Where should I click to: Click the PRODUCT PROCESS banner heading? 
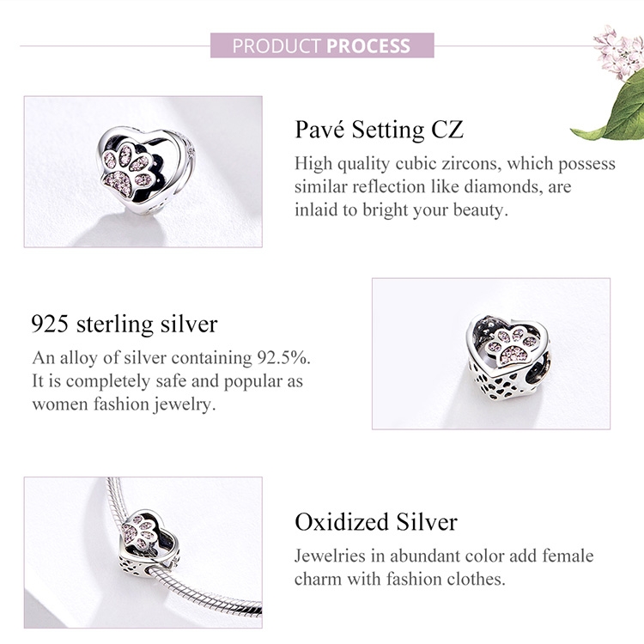click(x=321, y=45)
